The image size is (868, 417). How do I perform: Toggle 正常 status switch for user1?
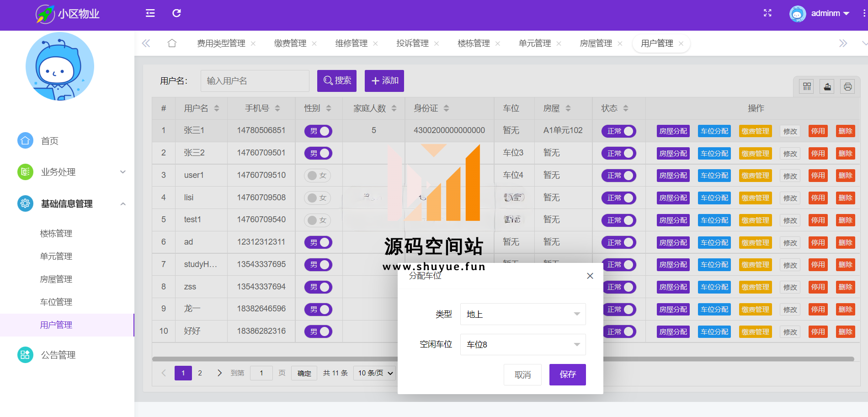[619, 176]
